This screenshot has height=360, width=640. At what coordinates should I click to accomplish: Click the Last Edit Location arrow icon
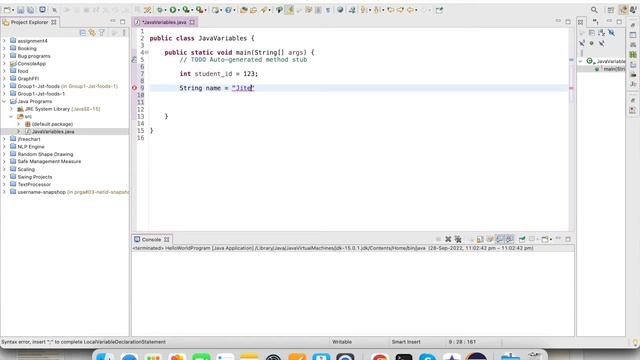pyautogui.click(x=391, y=10)
